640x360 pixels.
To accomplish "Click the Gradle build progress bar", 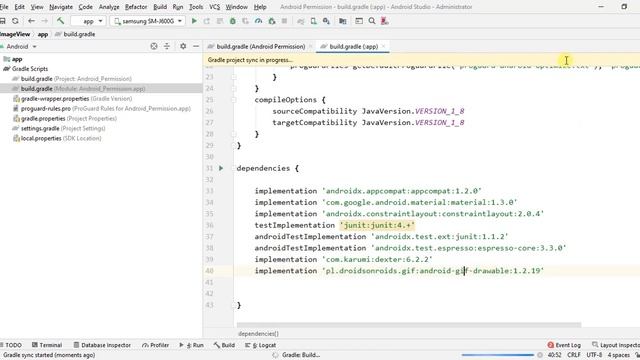I will click(x=497, y=355).
